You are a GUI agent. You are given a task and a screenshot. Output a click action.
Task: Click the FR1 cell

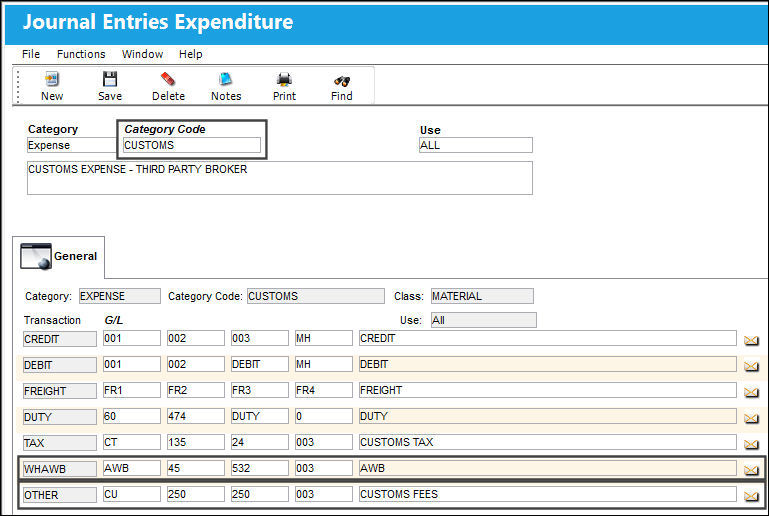[x=131, y=390]
